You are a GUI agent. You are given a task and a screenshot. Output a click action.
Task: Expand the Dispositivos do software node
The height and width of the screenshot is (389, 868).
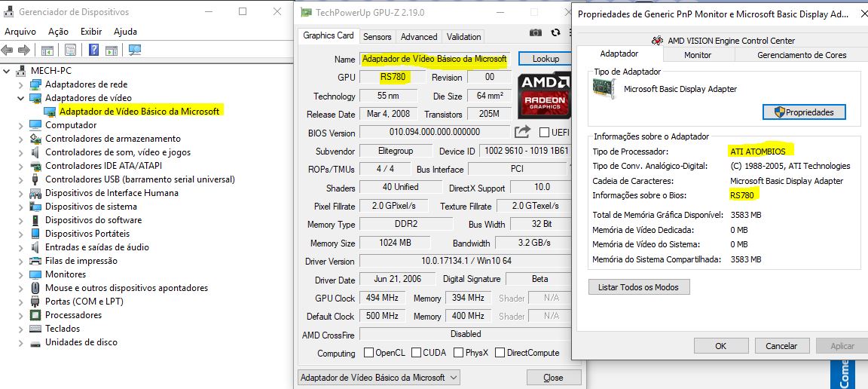click(21, 220)
